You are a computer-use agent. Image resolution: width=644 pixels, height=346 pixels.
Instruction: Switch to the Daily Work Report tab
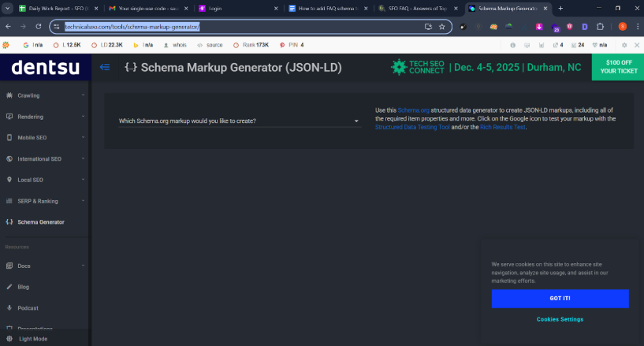(57, 8)
